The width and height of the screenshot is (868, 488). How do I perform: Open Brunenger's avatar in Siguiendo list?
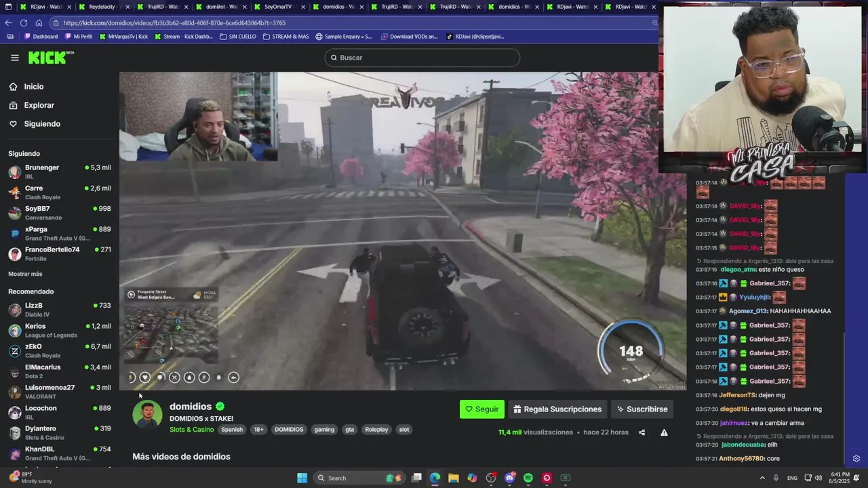coord(15,171)
